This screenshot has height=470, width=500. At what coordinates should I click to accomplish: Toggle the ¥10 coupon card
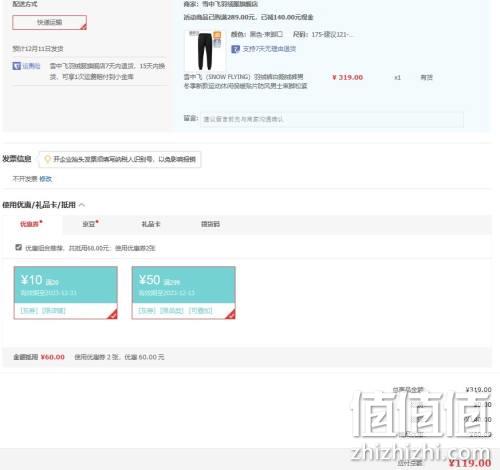pos(65,293)
